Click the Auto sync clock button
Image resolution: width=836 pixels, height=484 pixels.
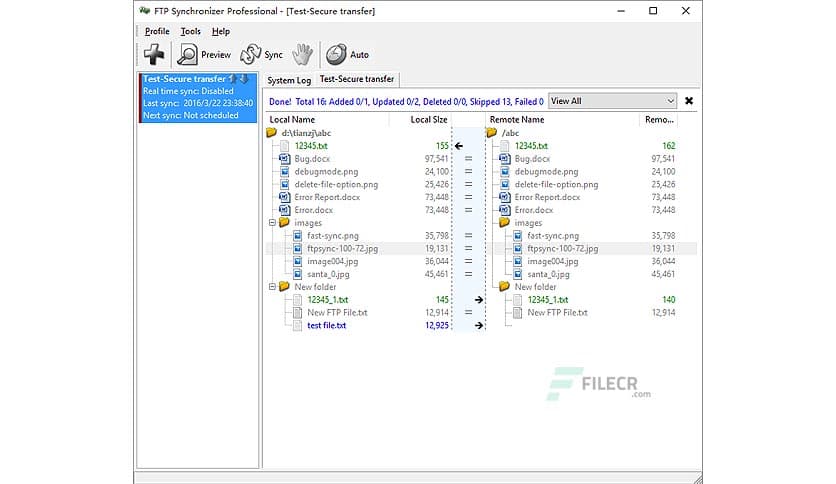(348, 54)
